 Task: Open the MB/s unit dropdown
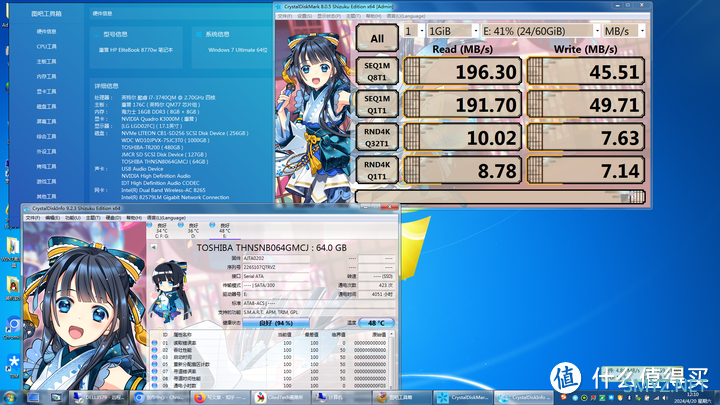624,31
